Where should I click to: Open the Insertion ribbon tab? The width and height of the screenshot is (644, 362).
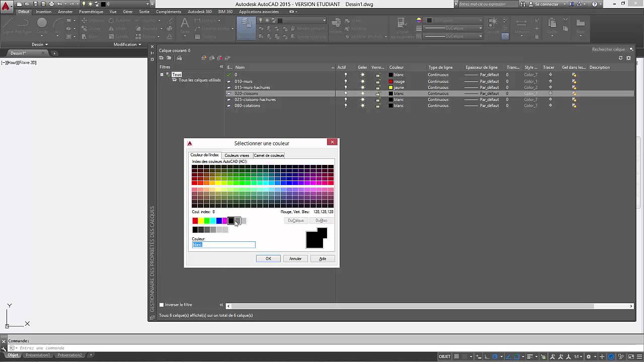pyautogui.click(x=43, y=12)
